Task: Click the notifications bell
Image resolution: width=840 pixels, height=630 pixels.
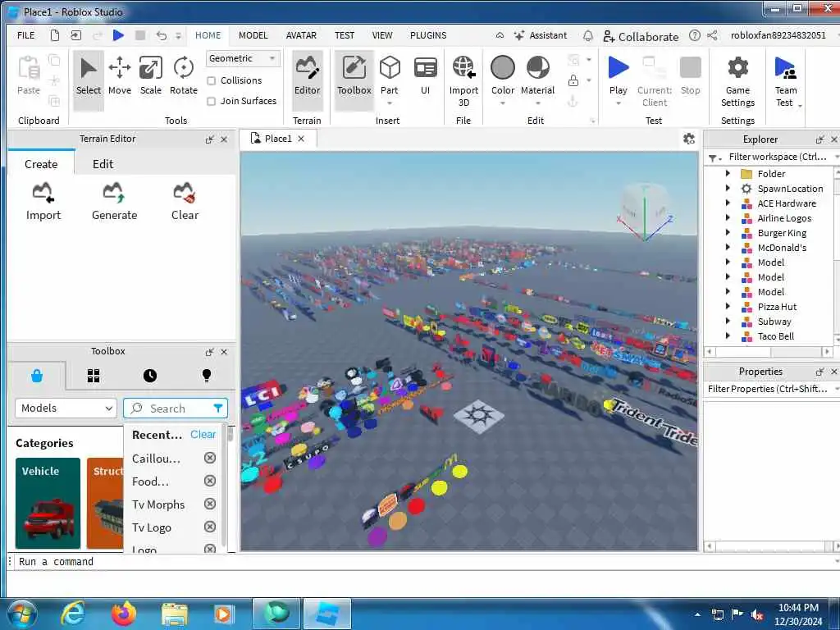Action: 587,36
